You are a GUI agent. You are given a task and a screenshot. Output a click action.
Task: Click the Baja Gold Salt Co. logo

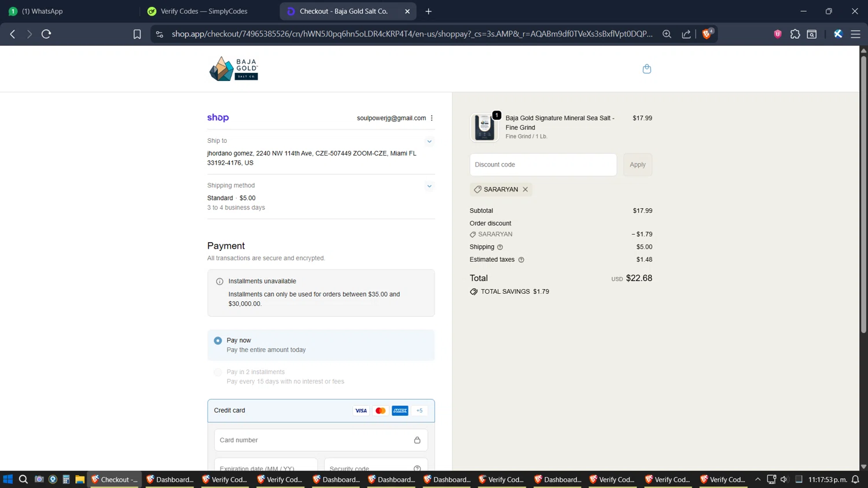coord(234,69)
